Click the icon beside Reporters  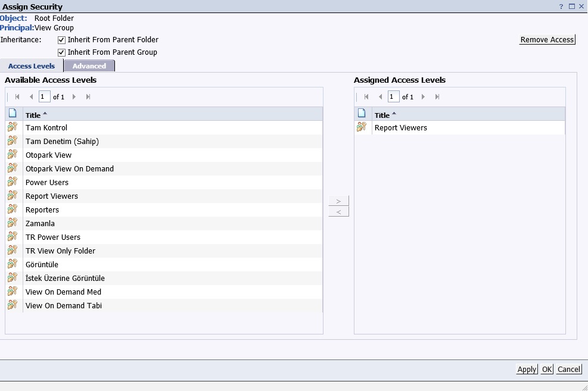[13, 209]
